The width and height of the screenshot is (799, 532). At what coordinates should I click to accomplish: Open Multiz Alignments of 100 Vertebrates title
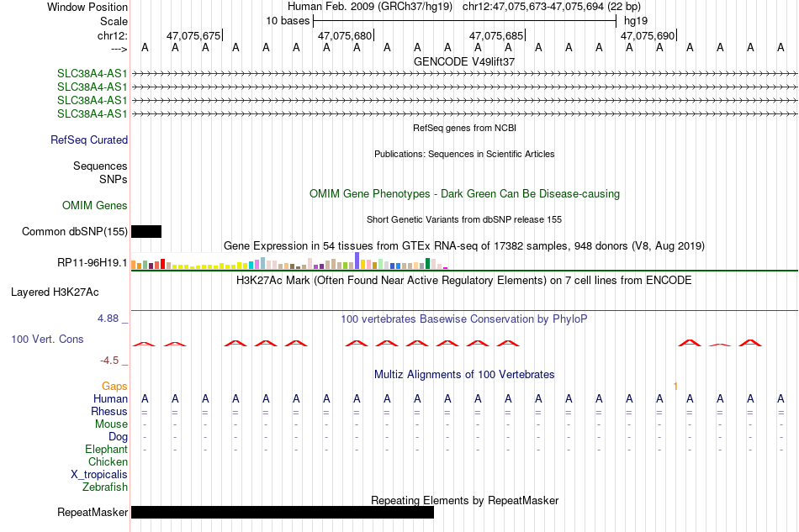click(x=464, y=375)
